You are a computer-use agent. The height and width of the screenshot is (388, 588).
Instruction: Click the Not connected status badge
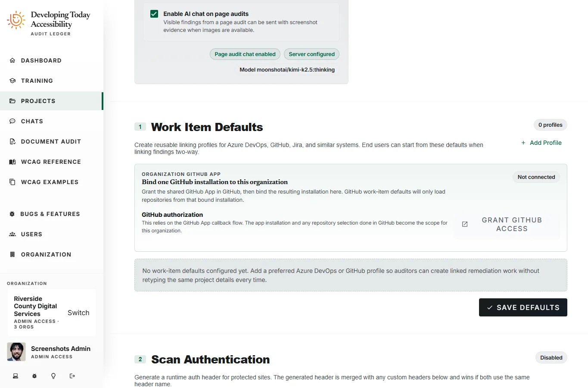[x=536, y=177]
